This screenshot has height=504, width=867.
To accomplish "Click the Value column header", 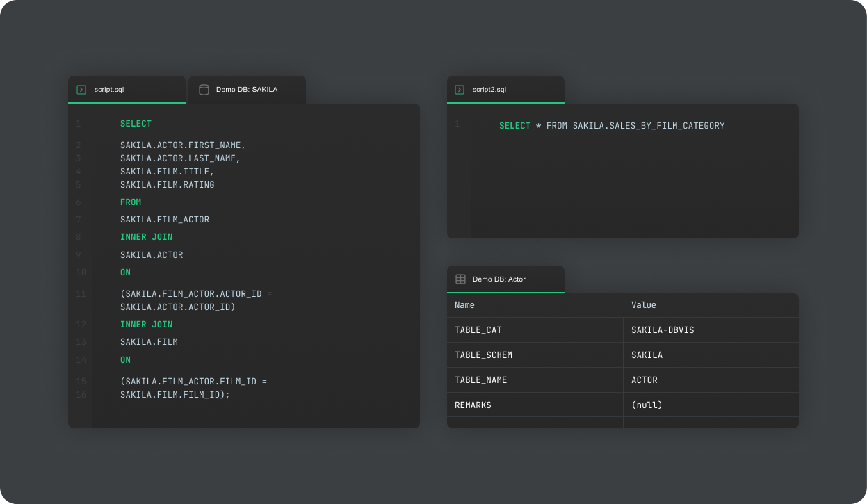I will [643, 304].
